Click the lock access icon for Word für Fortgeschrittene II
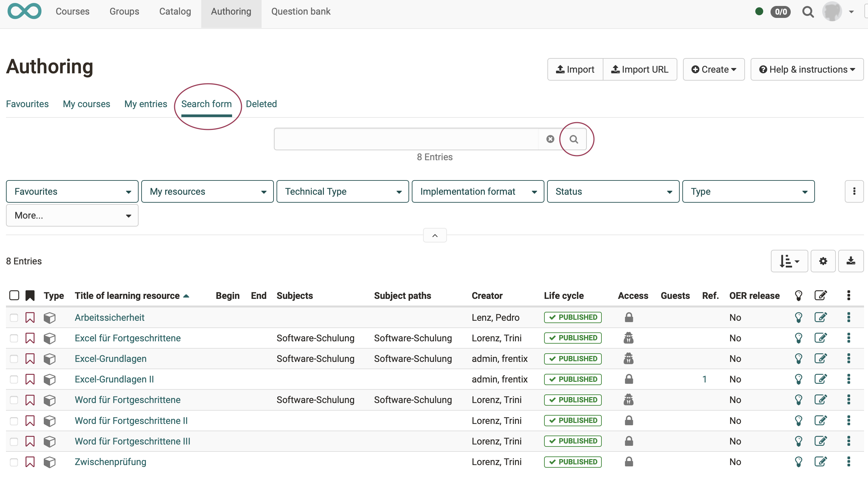 [629, 420]
